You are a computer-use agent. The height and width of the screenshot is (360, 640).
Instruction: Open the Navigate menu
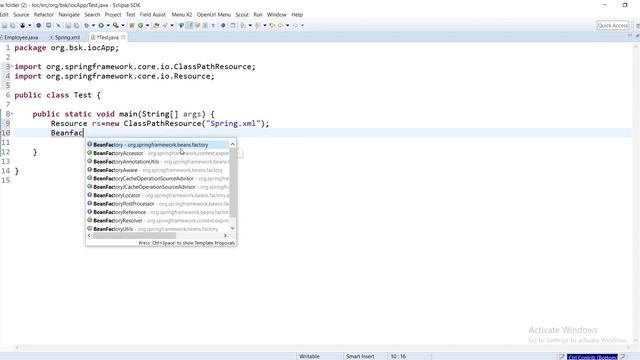coord(69,14)
